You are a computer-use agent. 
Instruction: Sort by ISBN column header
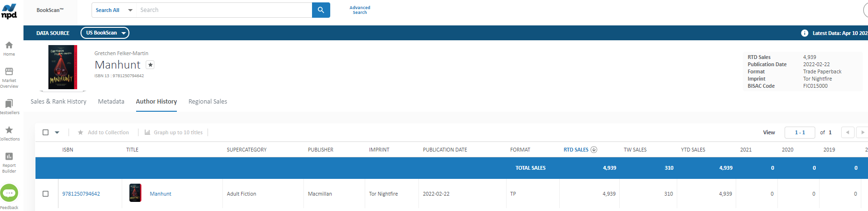coord(68,150)
